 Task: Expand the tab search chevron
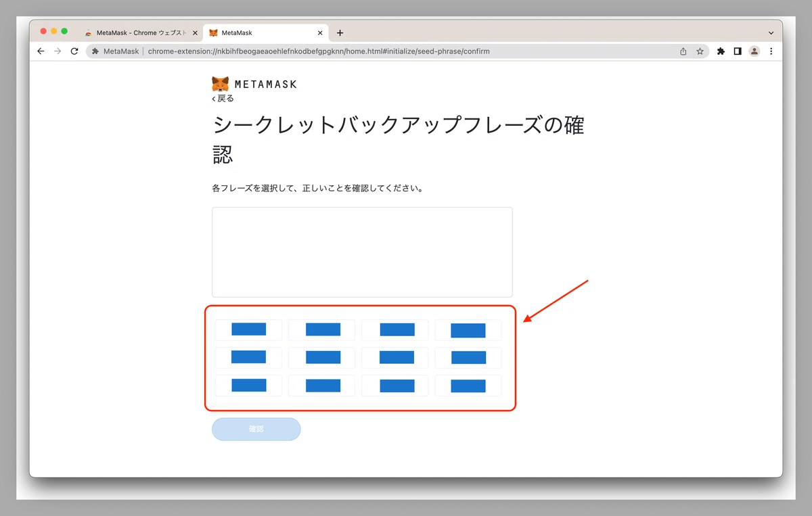[x=771, y=32]
